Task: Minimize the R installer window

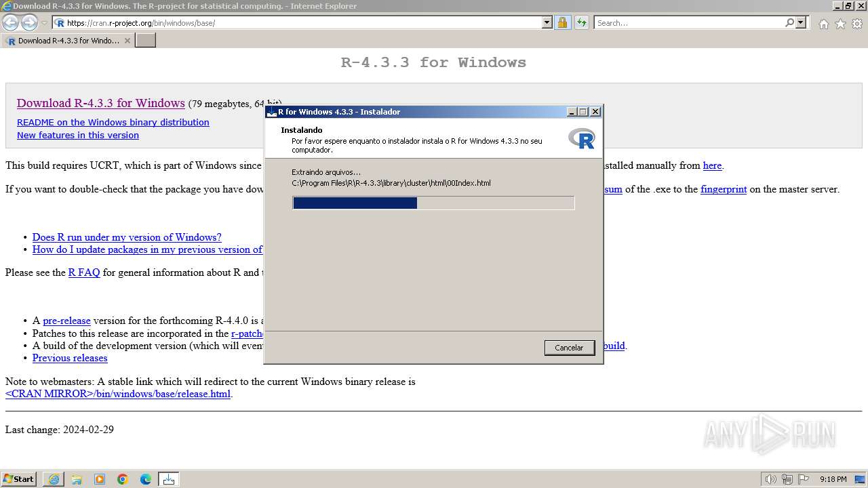Action: click(x=572, y=112)
